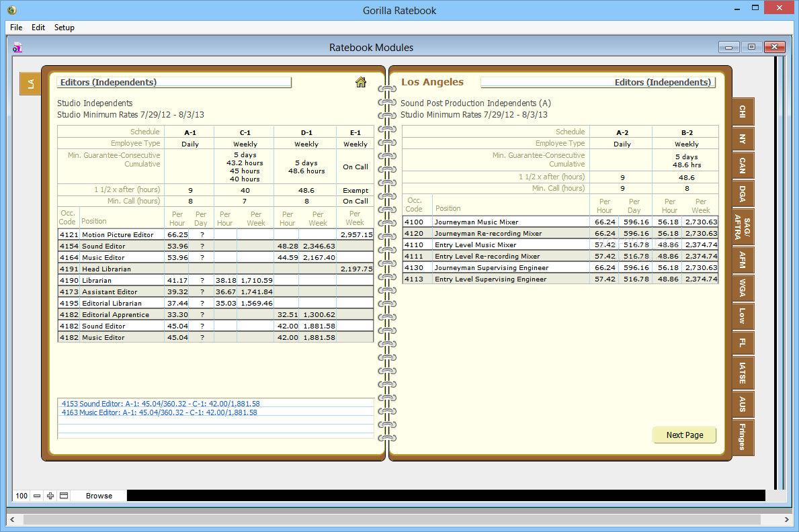Click the Editorial Apprentice position
Screen dimensions: 799x532
click(116, 315)
